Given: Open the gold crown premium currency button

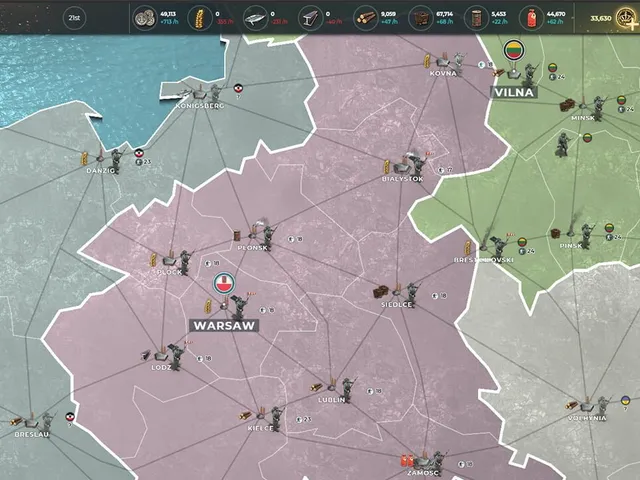Looking at the screenshot, I should (x=627, y=18).
